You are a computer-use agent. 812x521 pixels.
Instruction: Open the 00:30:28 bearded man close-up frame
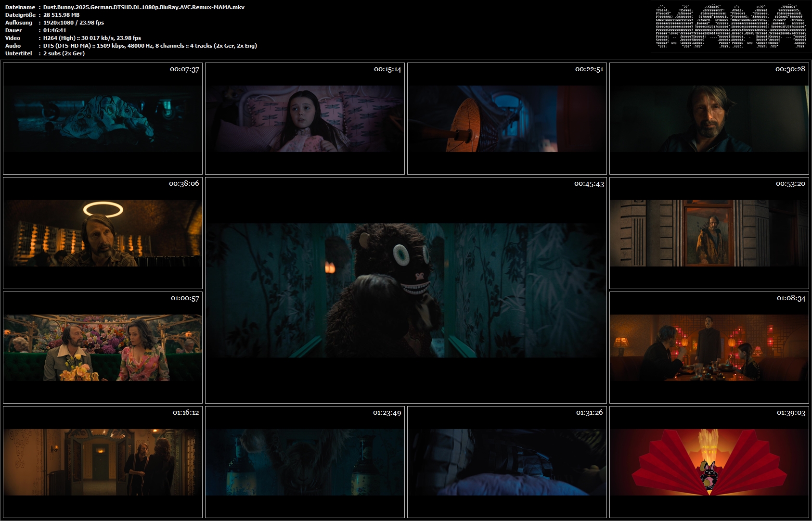tap(709, 118)
